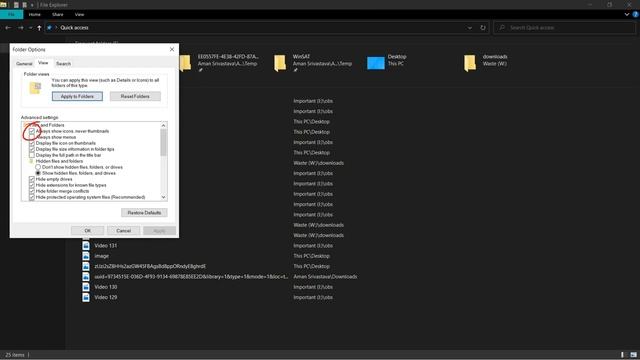Select Don't show hidden files, folders, or drives
640x360 pixels.
point(38,167)
